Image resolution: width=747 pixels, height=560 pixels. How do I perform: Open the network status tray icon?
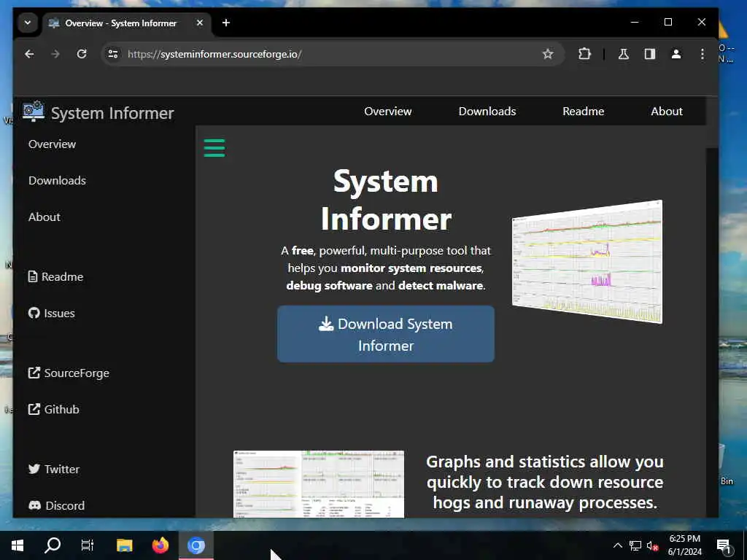click(635, 545)
